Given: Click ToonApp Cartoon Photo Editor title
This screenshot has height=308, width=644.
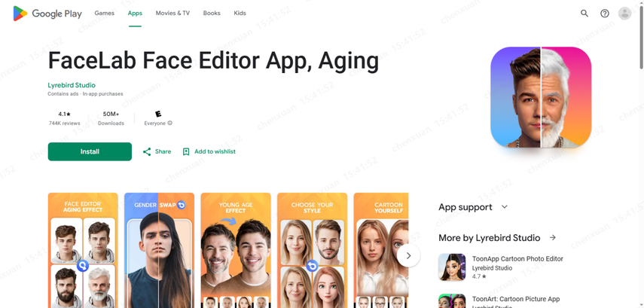Looking at the screenshot, I should click(517, 259).
